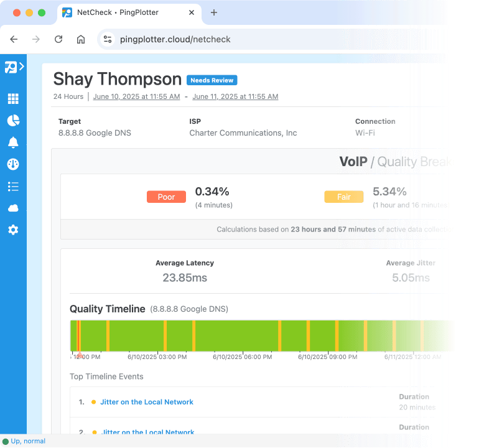This screenshot has width=479, height=448.
Task: Click start date June 10, 2025 link
Action: point(137,96)
